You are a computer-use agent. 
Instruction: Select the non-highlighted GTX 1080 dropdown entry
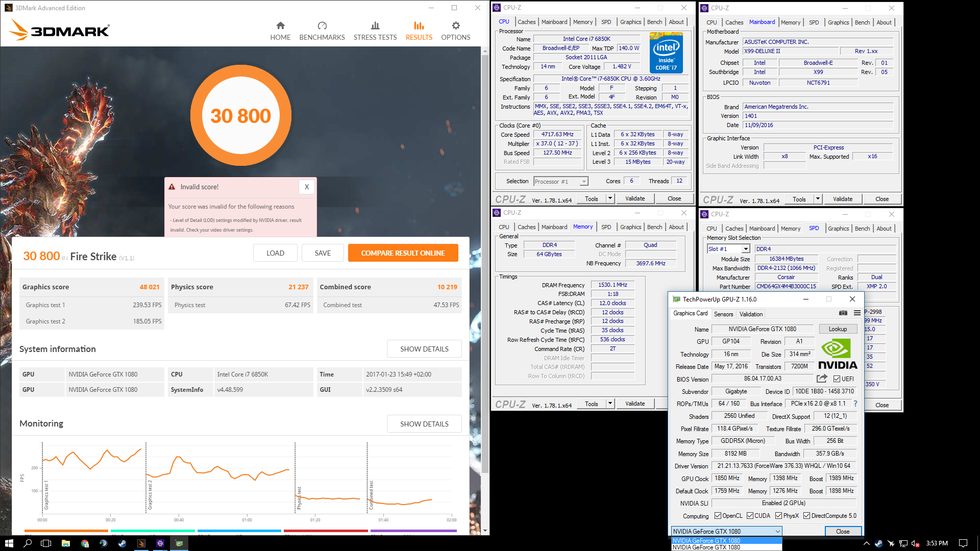pos(726,547)
